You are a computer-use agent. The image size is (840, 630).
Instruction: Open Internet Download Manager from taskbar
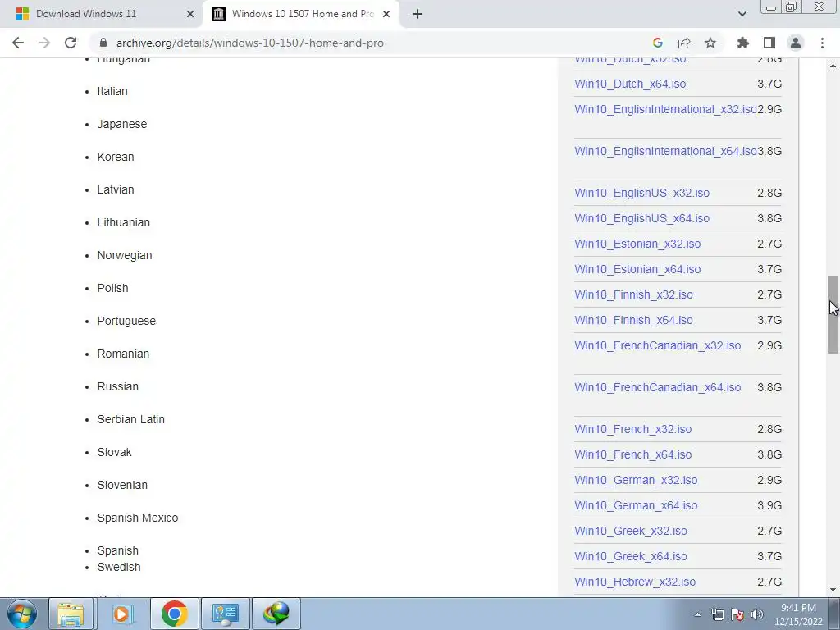(276, 614)
